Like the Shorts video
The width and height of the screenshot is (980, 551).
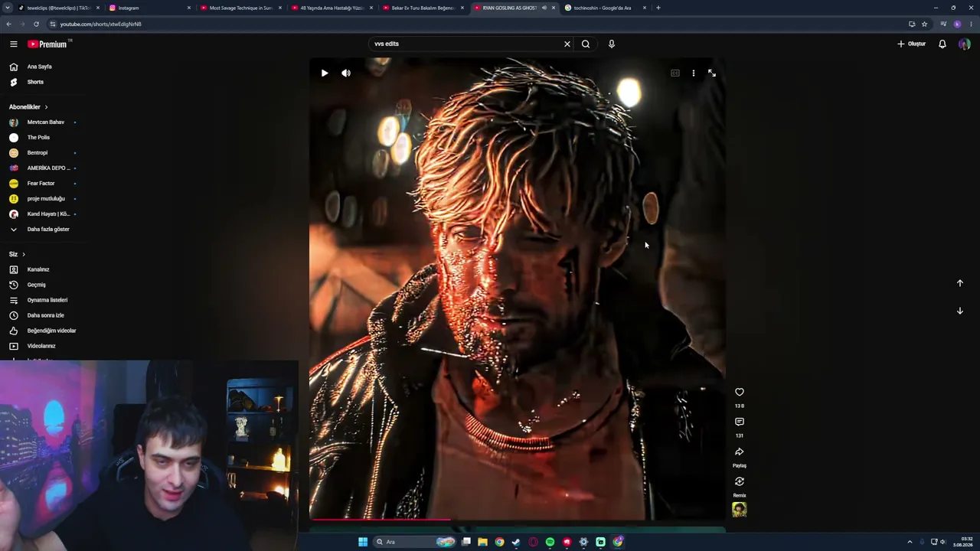740,392
